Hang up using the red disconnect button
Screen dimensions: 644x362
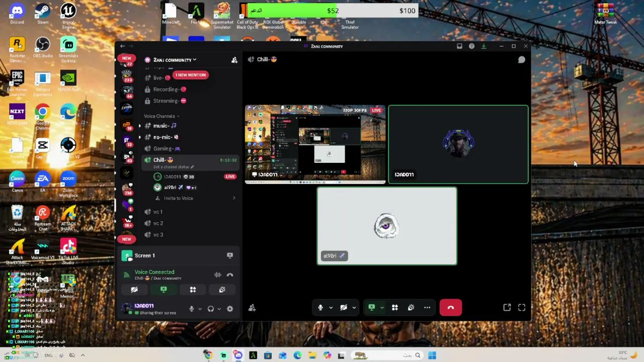tap(451, 308)
